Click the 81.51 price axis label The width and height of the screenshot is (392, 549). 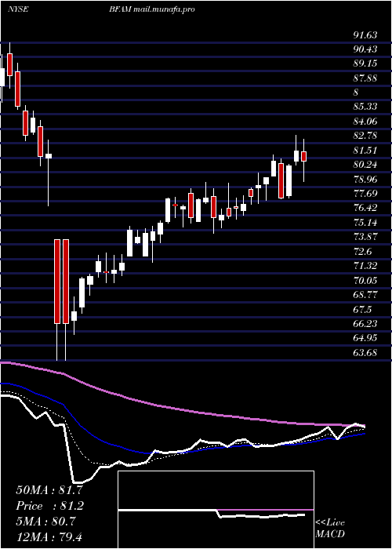[x=365, y=151]
